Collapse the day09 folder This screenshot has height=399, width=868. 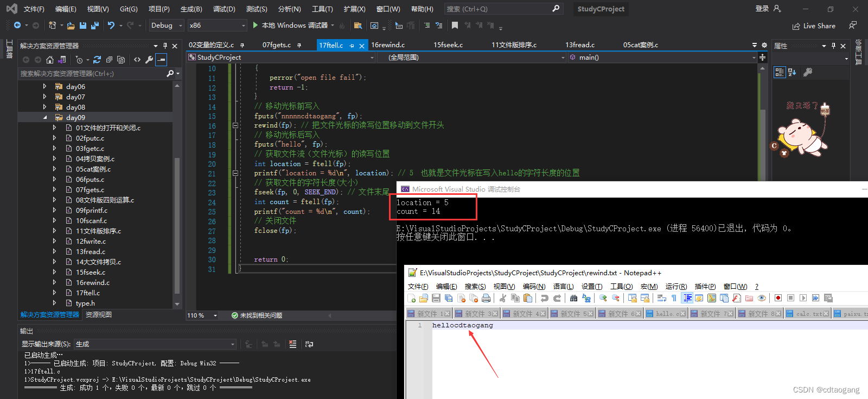point(44,117)
